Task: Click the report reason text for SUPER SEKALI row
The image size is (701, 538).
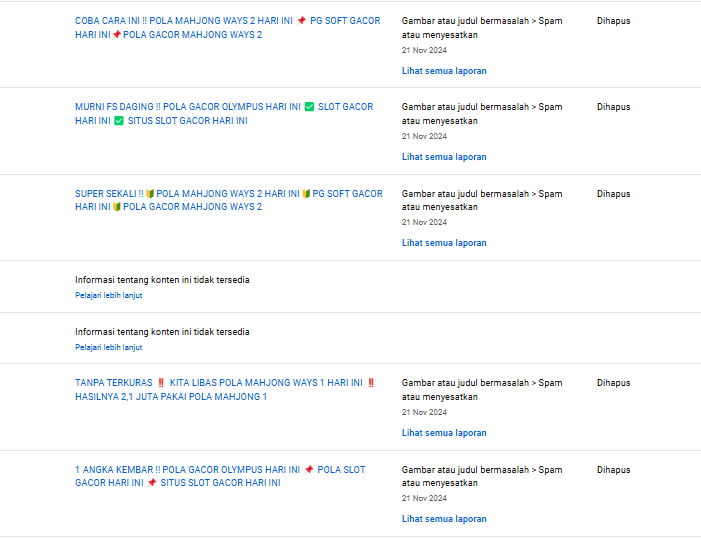Action: tap(482, 200)
